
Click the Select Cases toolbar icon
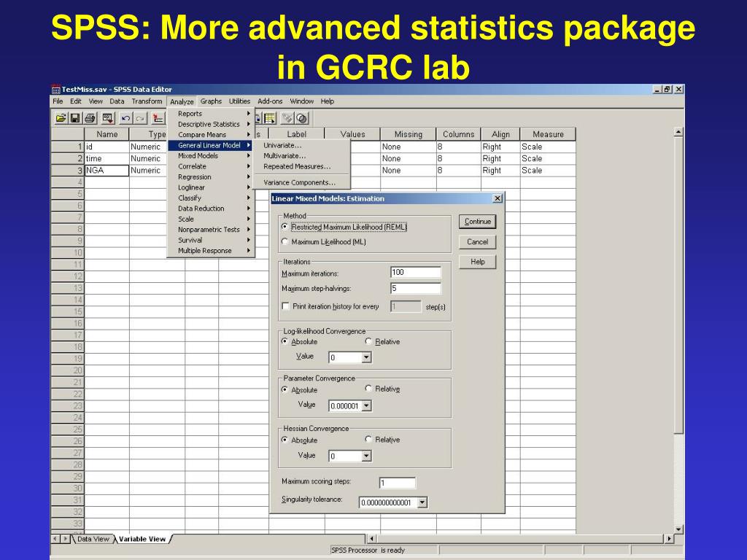270,117
